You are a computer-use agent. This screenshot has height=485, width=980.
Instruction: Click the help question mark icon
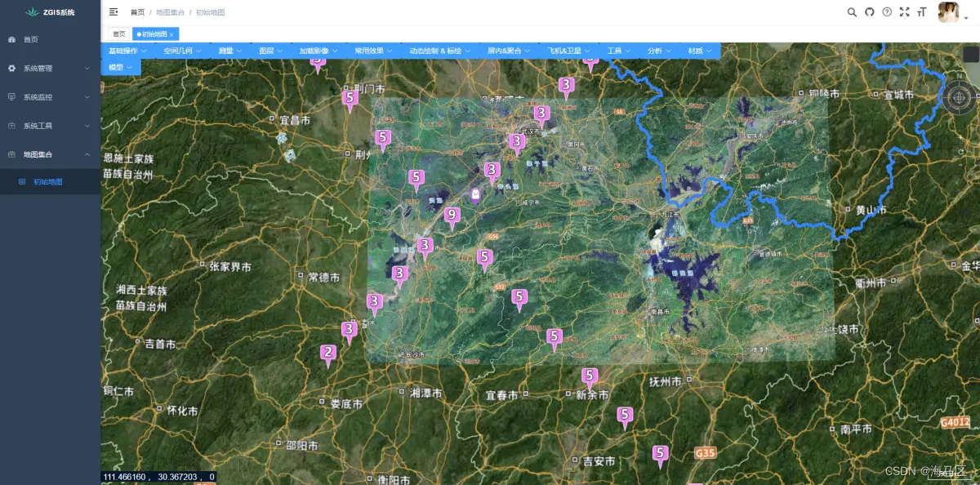(x=887, y=12)
